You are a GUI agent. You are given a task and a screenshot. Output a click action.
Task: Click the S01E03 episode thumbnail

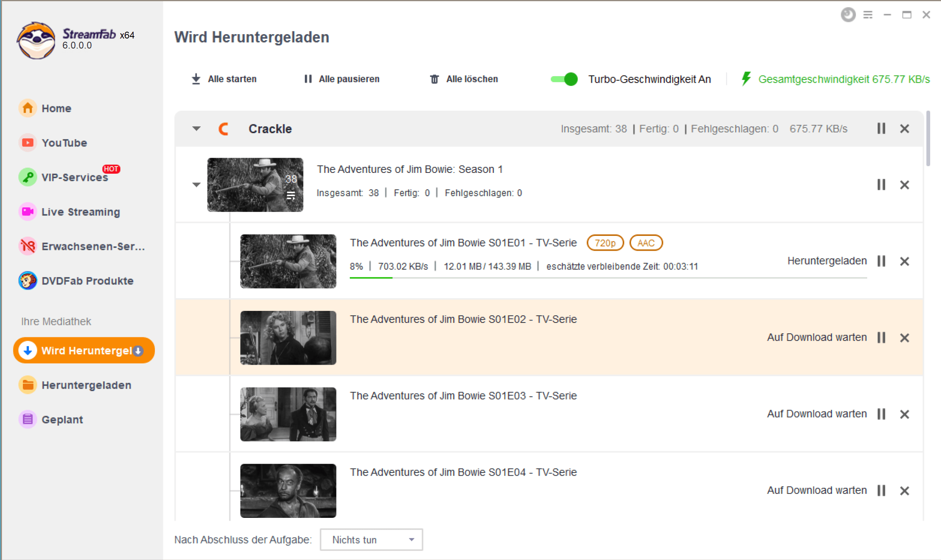[x=288, y=414]
